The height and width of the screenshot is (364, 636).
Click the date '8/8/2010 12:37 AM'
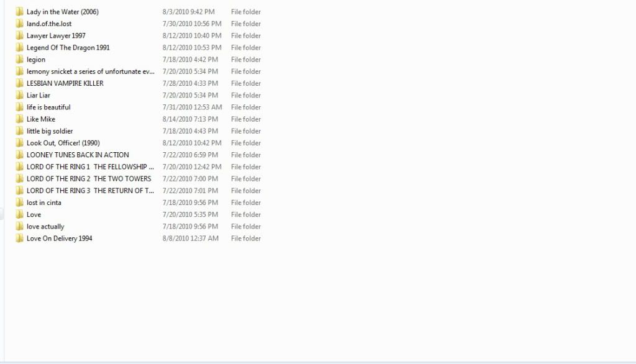191,238
